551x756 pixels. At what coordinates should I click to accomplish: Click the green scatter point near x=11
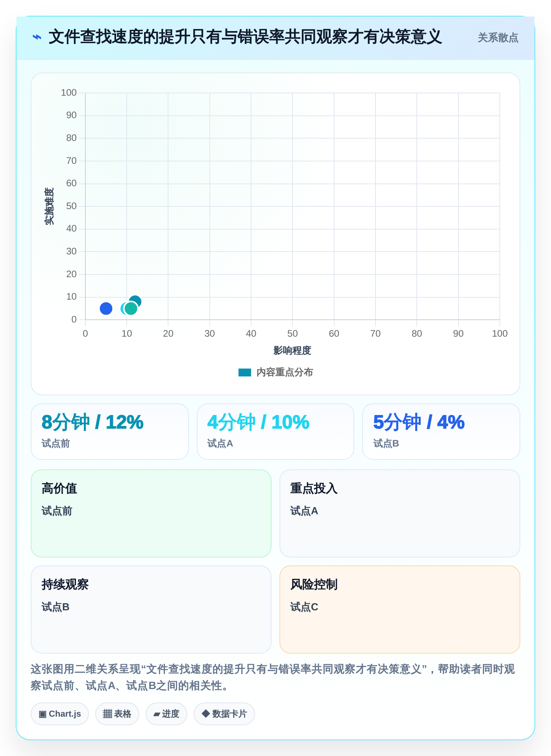point(131,308)
